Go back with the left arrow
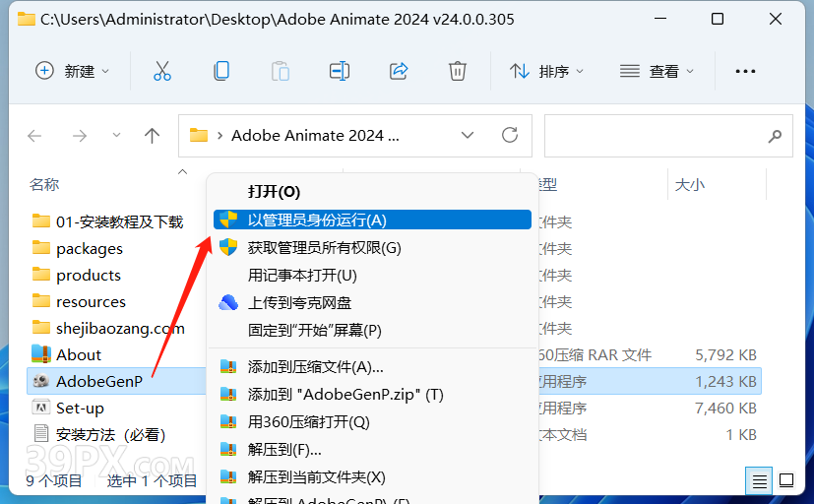The height and width of the screenshot is (504, 814). [34, 136]
